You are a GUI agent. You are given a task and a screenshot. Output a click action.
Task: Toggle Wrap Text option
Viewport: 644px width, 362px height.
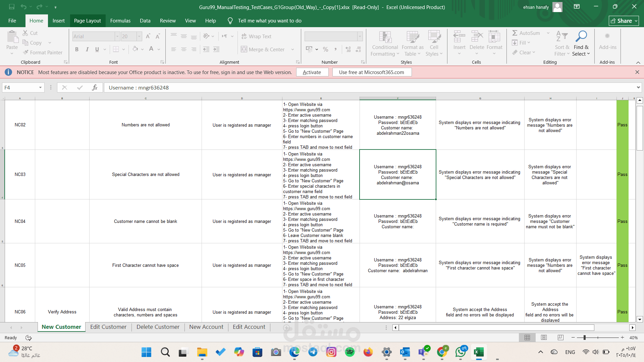pyautogui.click(x=257, y=36)
